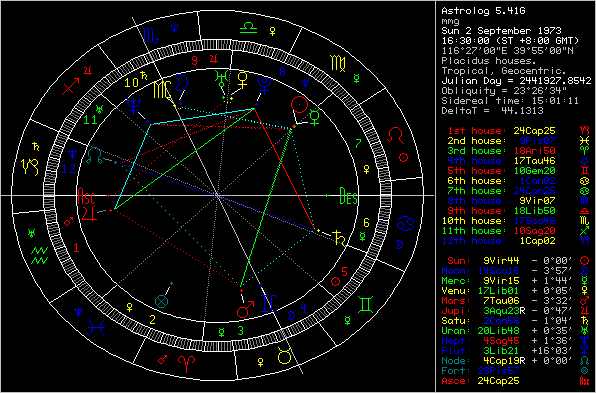Click the green Aquarius wave glyph on the zodiac ring
This screenshot has height=393, width=596.
[x=39, y=255]
